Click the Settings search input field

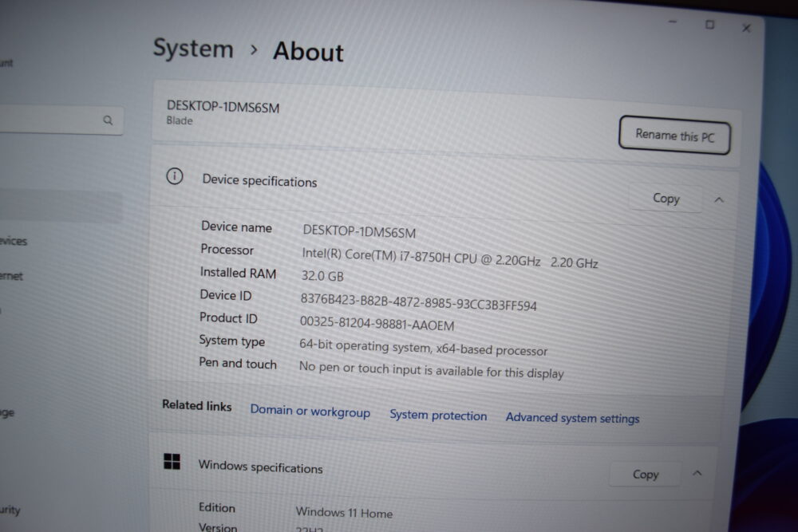click(60, 120)
